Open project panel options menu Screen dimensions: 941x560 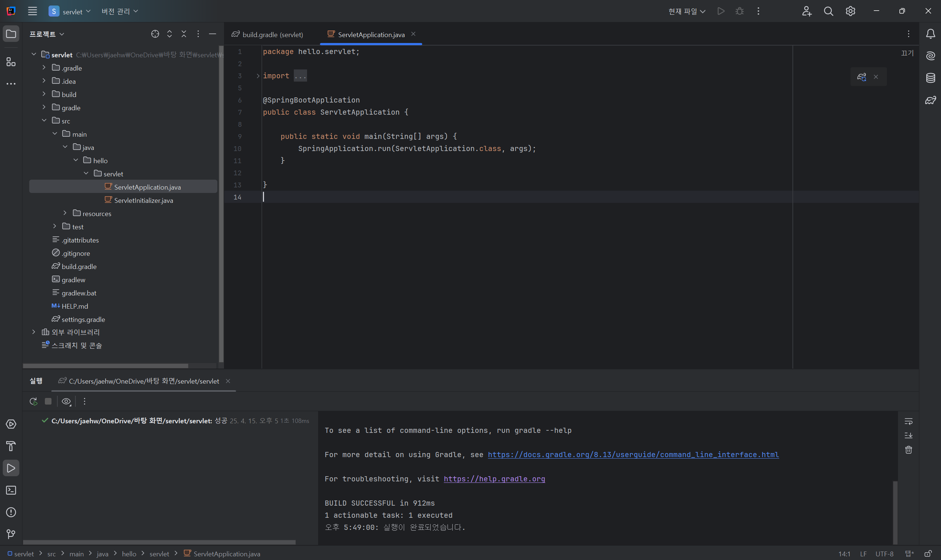click(198, 34)
